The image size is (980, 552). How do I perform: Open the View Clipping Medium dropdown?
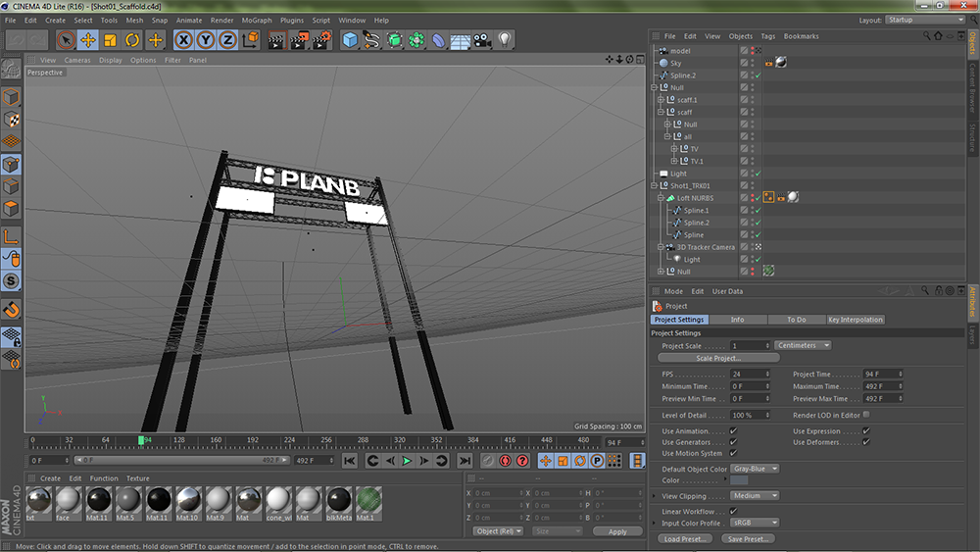coord(753,496)
